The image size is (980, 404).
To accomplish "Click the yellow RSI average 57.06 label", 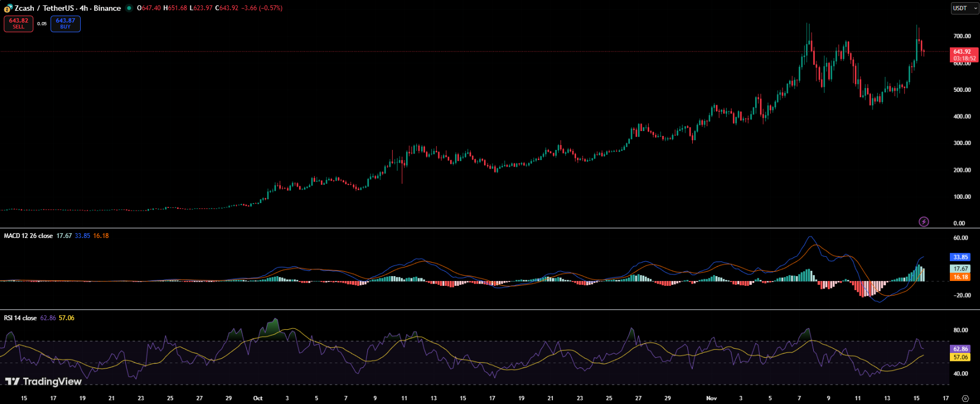I will point(960,357).
